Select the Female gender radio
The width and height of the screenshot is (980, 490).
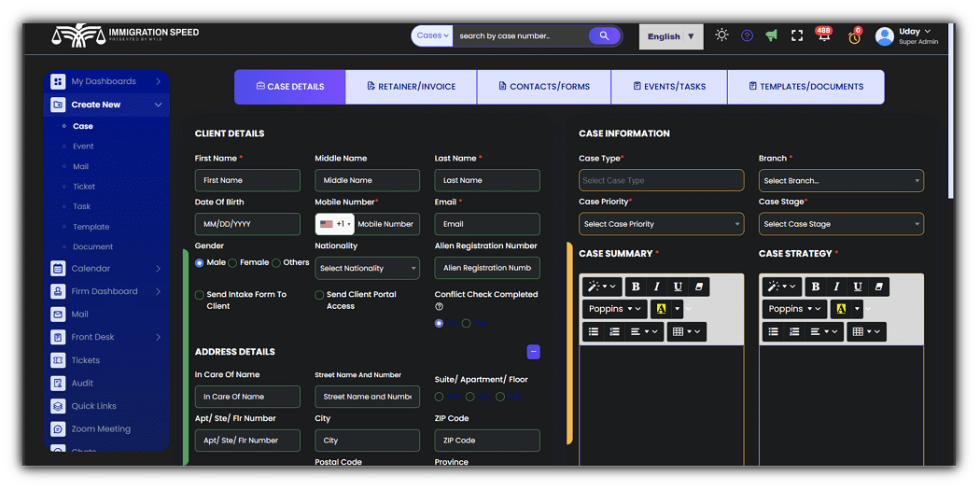coord(232,263)
